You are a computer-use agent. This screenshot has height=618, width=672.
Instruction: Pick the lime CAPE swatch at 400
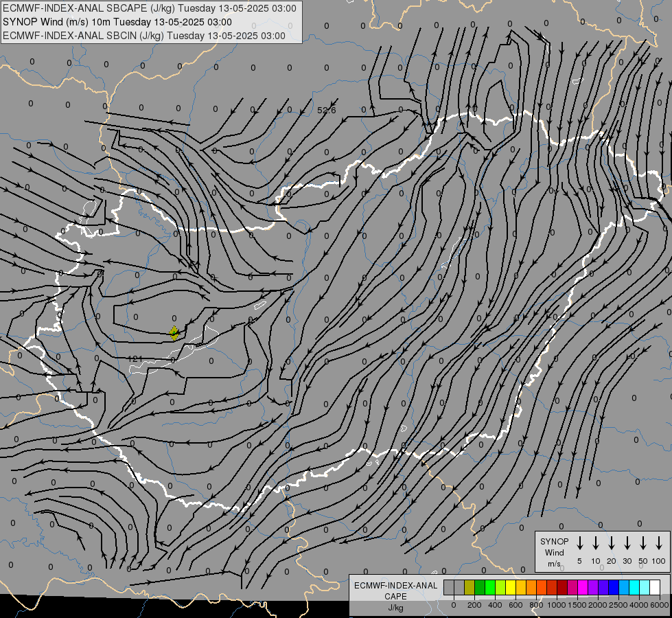tap(500, 587)
